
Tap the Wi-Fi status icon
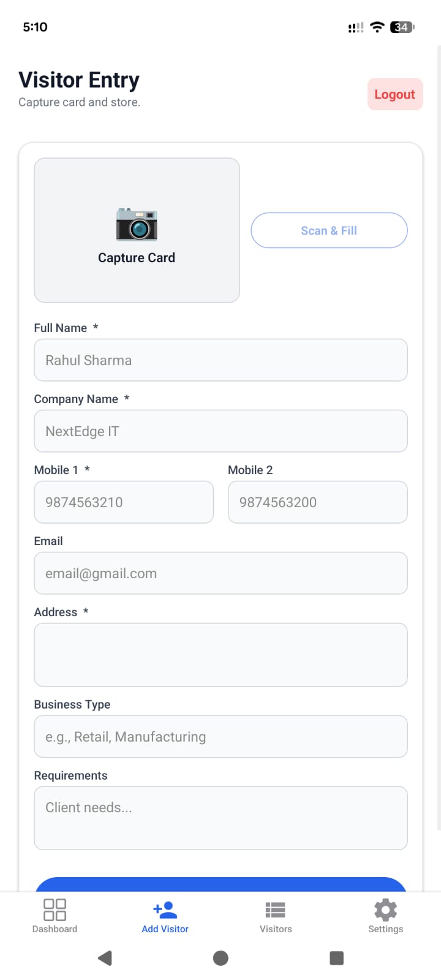click(x=377, y=27)
